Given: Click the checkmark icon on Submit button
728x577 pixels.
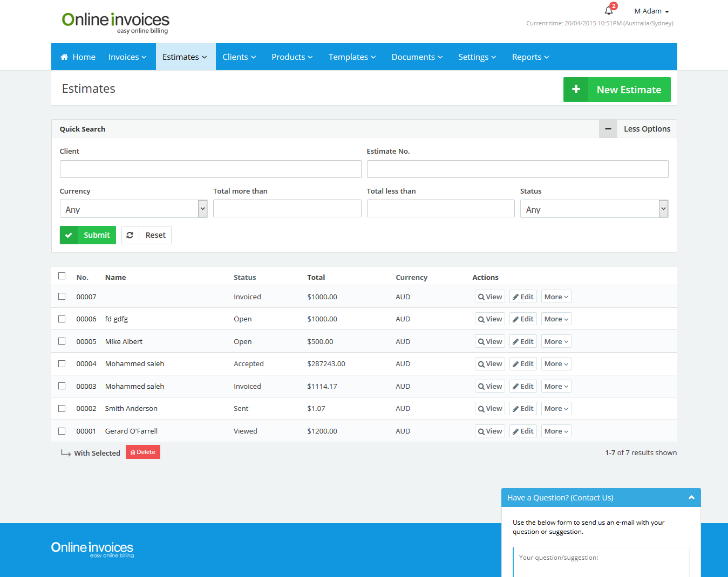Looking at the screenshot, I should point(69,235).
